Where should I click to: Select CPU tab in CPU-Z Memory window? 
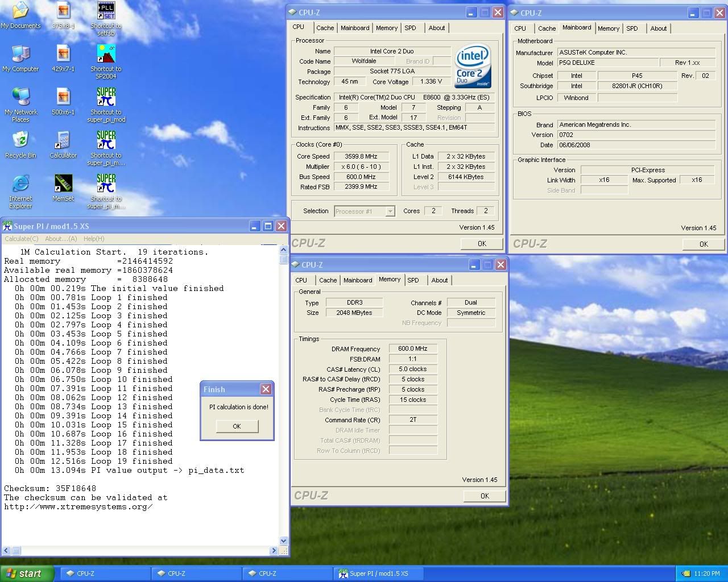pos(301,280)
